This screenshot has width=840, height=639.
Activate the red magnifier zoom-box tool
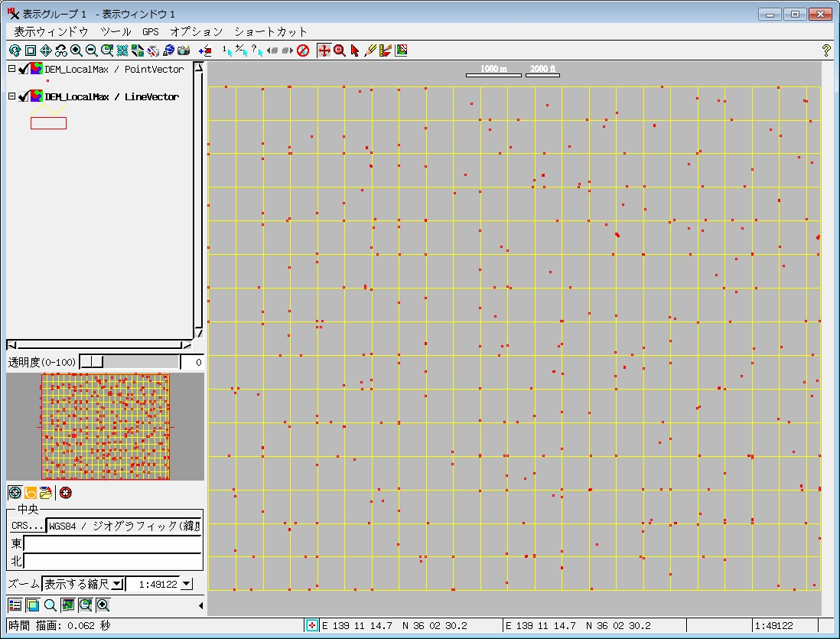[x=340, y=51]
